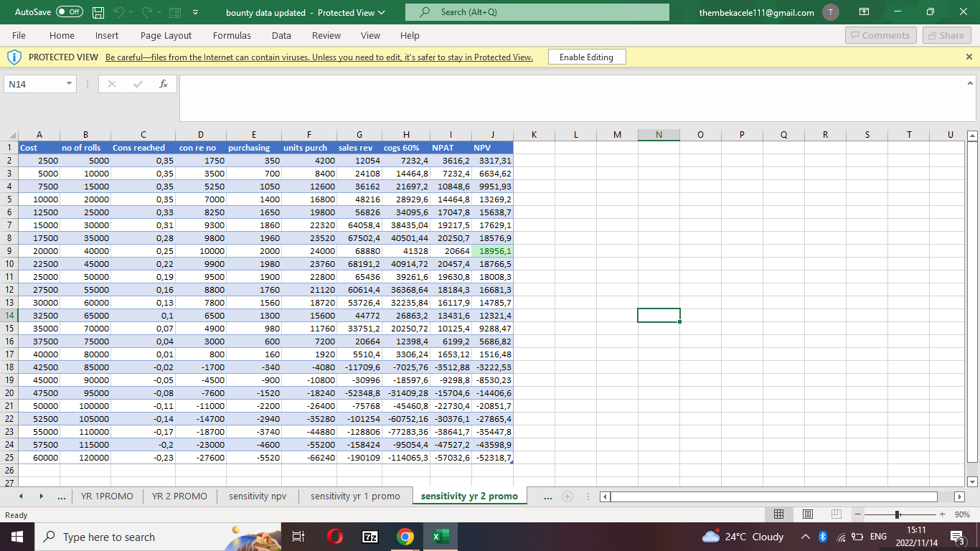Click the highlighted NPV cell 18956,1
The width and height of the screenshot is (980, 551).
point(492,251)
